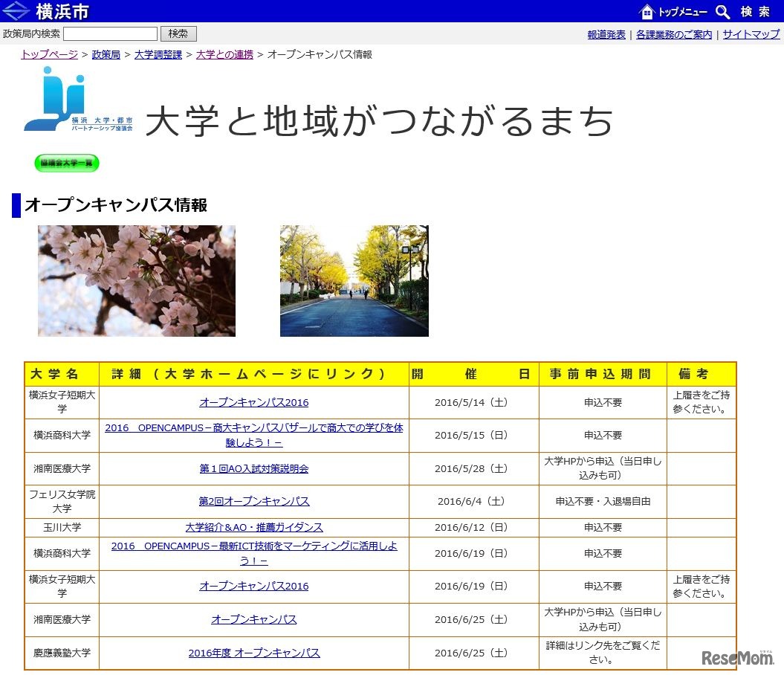Click the magnifying glass search icon

(x=722, y=11)
